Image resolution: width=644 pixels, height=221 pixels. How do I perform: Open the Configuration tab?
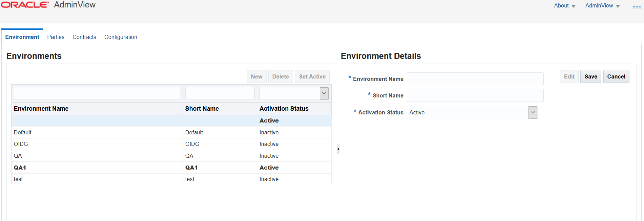tap(121, 37)
